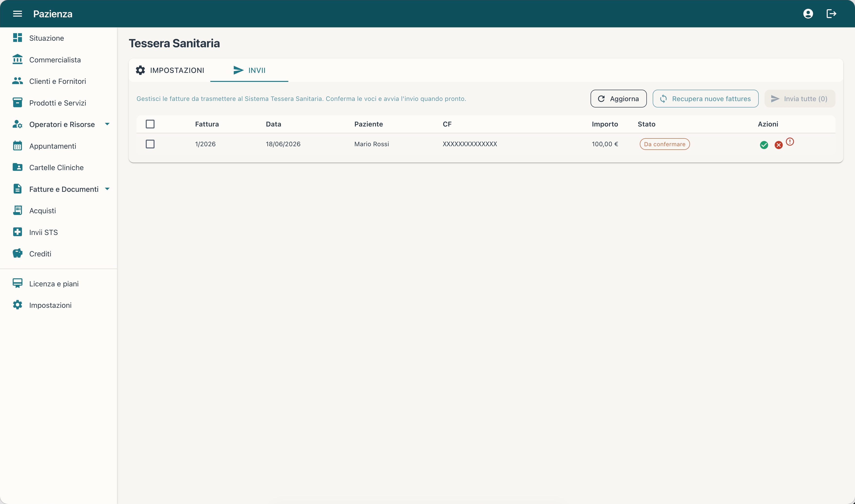This screenshot has height=504, width=855.
Task: Select the INVII tab
Action: pyautogui.click(x=249, y=70)
